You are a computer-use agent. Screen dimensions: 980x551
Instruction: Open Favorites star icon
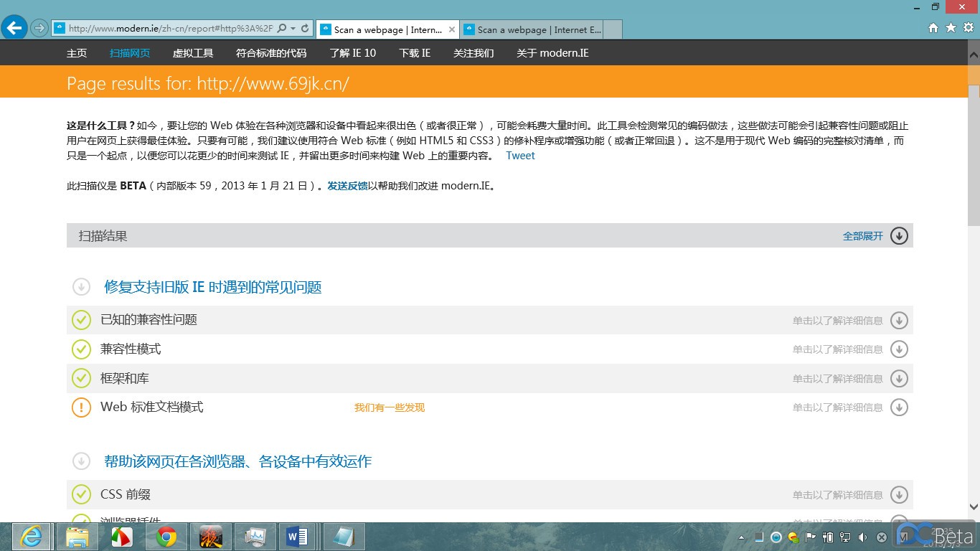[951, 28]
